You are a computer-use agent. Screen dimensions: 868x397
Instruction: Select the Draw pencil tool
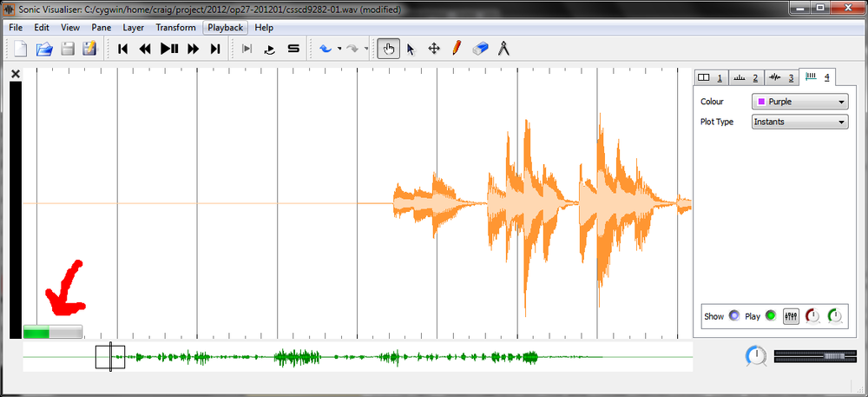(457, 49)
